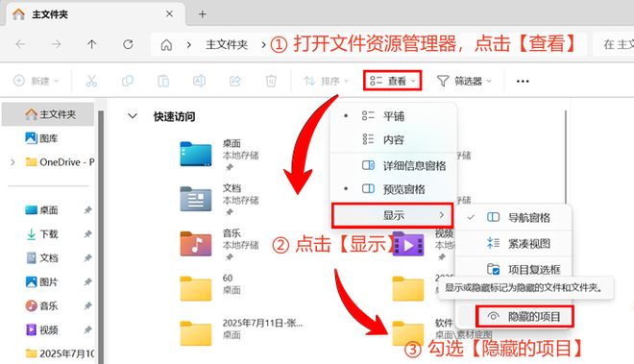The width and height of the screenshot is (634, 364).
Task: Toggle the 详细信息窗格 details pane
Action: pos(394,165)
